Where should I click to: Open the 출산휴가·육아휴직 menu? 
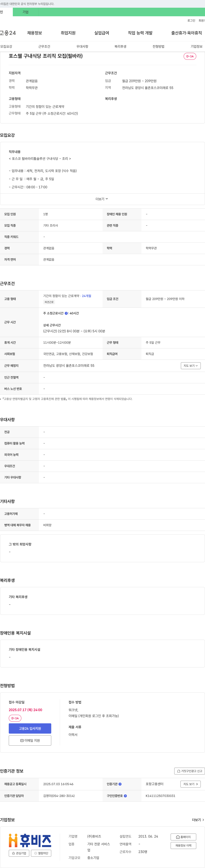click(x=186, y=33)
